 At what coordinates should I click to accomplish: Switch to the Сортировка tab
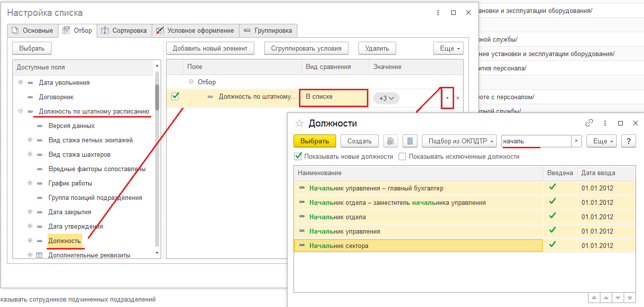pos(124,31)
